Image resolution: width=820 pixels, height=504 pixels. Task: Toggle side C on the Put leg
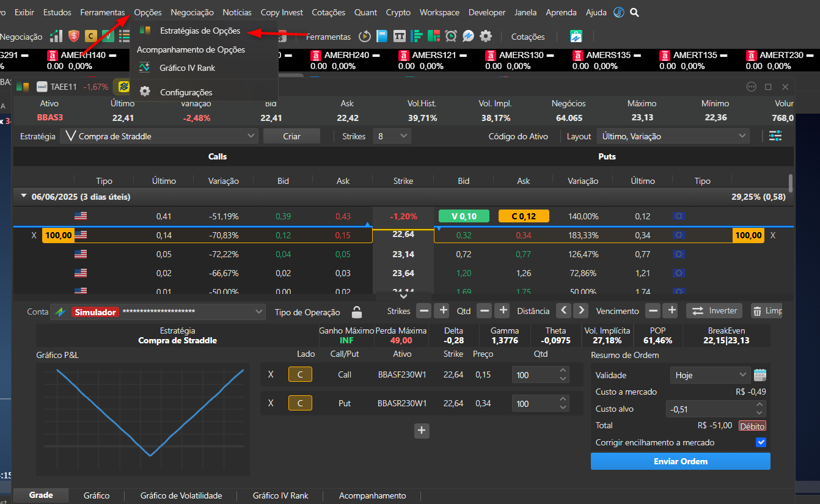coord(300,403)
